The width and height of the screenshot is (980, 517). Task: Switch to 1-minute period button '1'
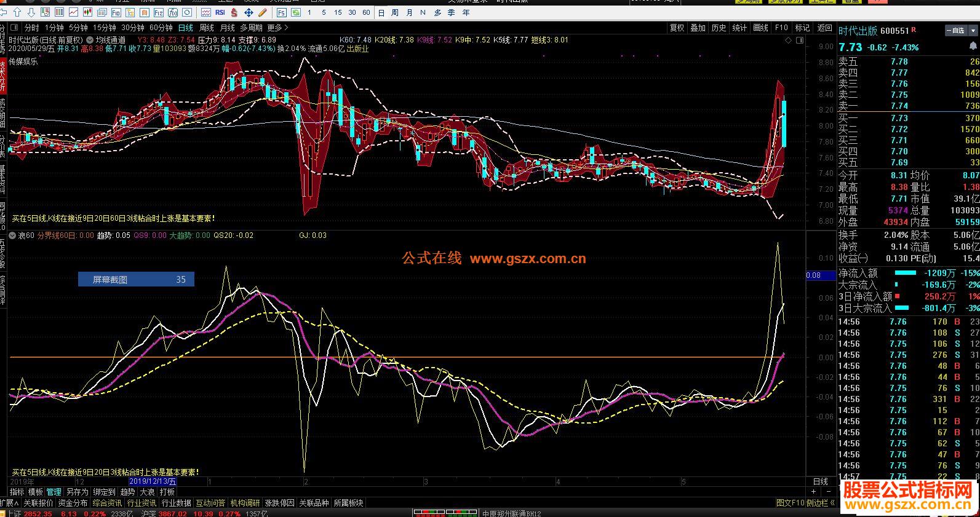tap(309, 12)
